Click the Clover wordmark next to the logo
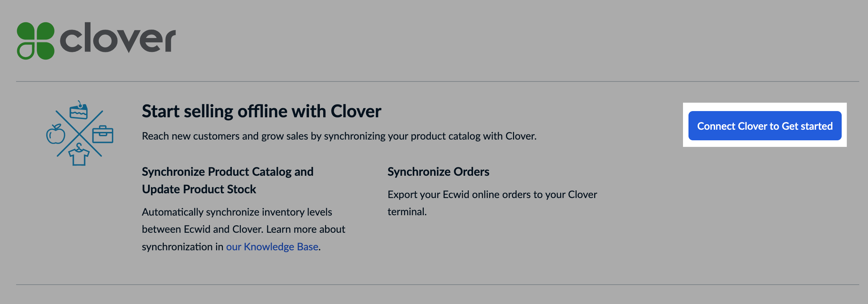The image size is (868, 304). point(117,38)
